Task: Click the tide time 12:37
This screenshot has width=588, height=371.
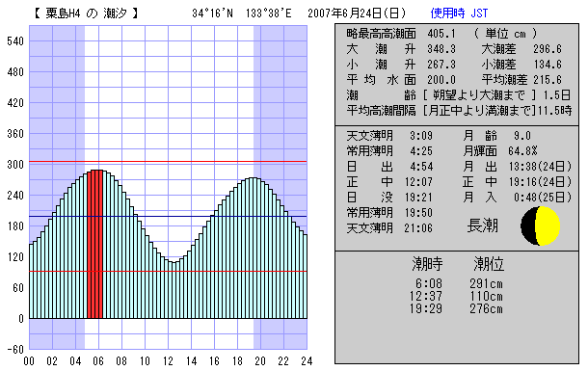Action: pyautogui.click(x=426, y=296)
